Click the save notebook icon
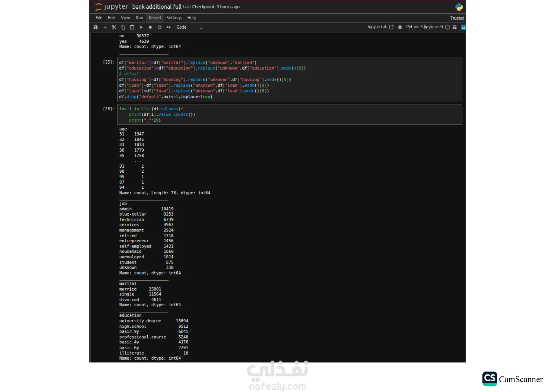The width and height of the screenshot is (555, 392). pos(96,27)
